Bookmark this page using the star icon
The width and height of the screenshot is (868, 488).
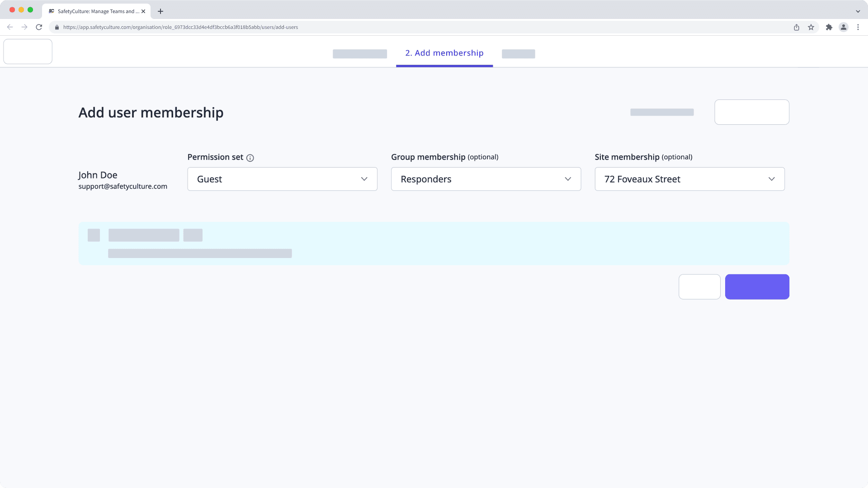click(810, 27)
